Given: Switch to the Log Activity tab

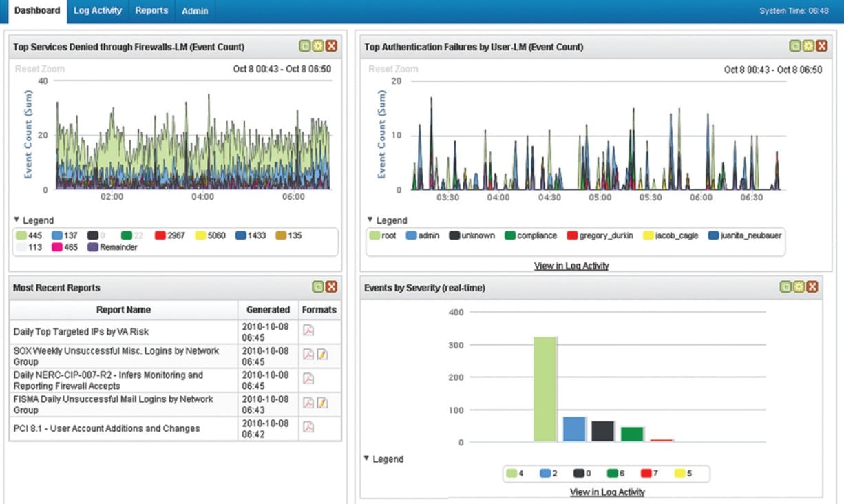Looking at the screenshot, I should point(98,11).
